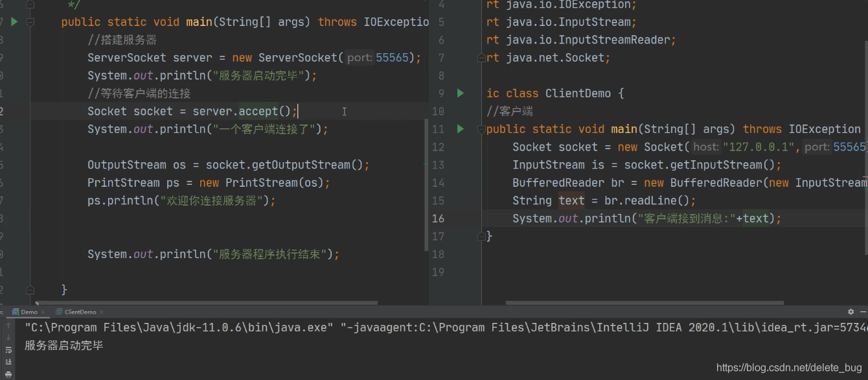This screenshot has width=868, height=380.
Task: Click socket.getInputStream() call in ClientDemo
Action: pos(700,165)
